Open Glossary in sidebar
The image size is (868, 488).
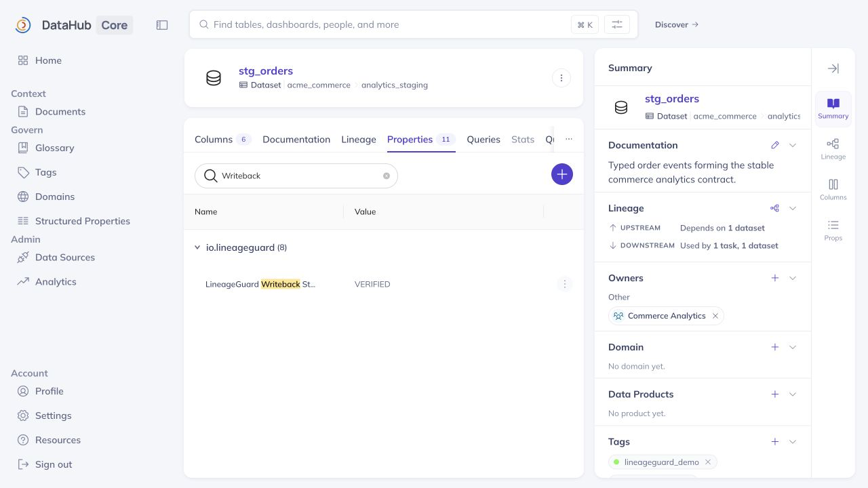pos(54,148)
